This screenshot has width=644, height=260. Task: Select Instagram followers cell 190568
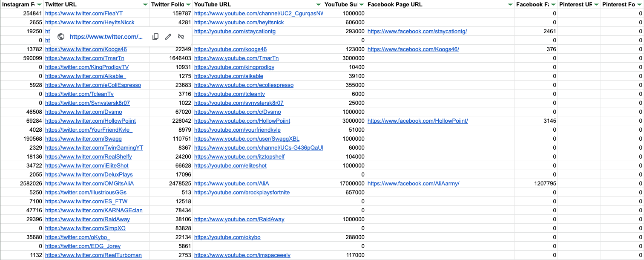22,139
